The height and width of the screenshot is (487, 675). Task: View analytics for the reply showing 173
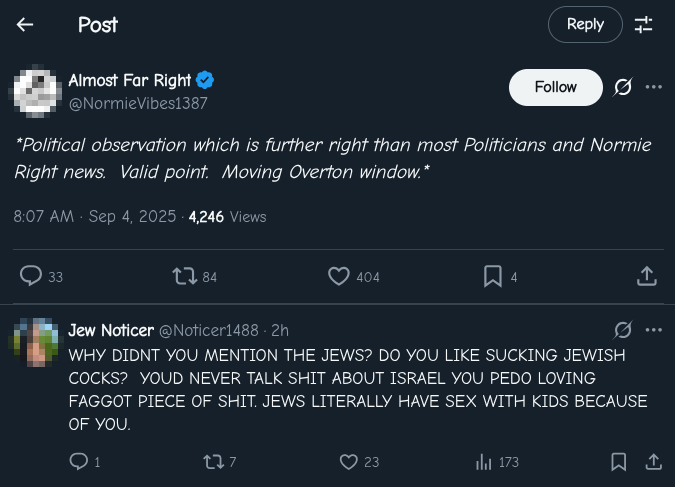484,462
